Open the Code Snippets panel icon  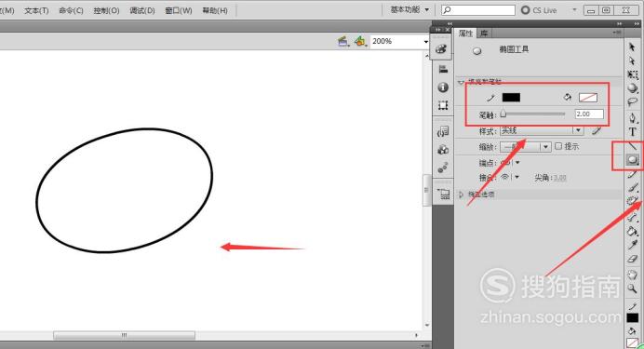443,131
